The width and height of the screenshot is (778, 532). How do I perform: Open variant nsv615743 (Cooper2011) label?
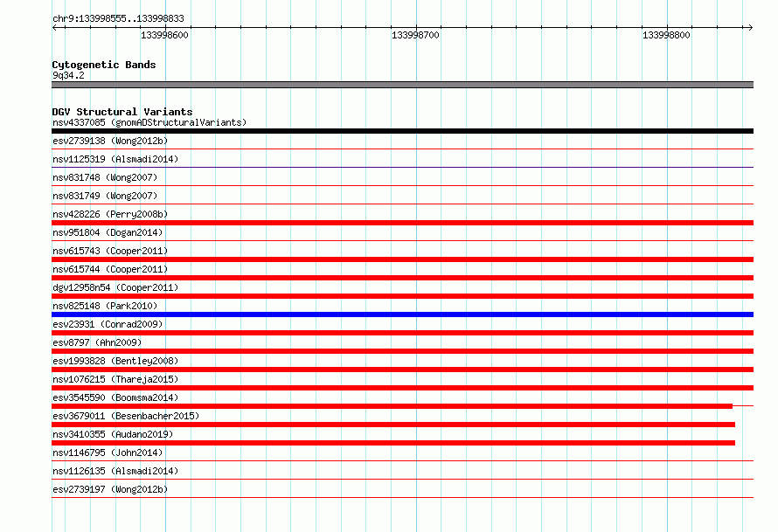(110, 251)
